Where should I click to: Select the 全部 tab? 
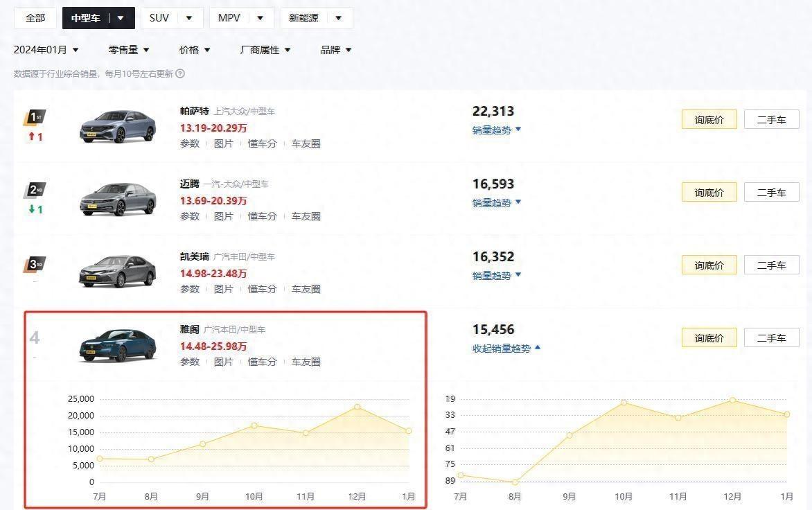(35, 18)
